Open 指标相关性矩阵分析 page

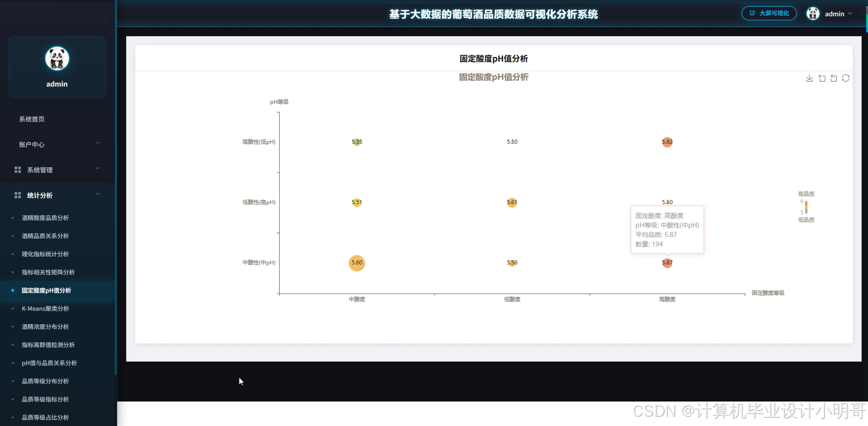[48, 272]
